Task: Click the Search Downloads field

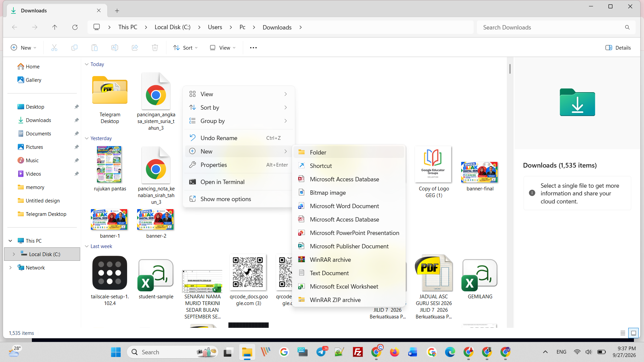Action: [556, 27]
